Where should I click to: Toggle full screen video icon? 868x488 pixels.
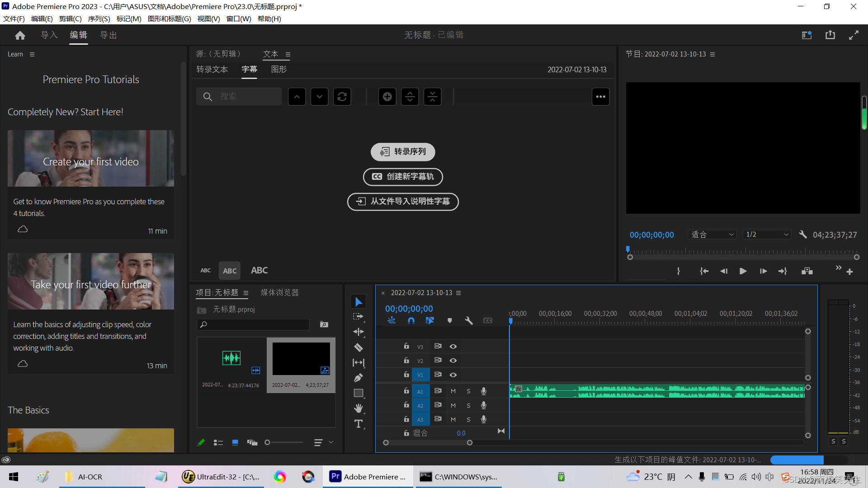click(854, 35)
